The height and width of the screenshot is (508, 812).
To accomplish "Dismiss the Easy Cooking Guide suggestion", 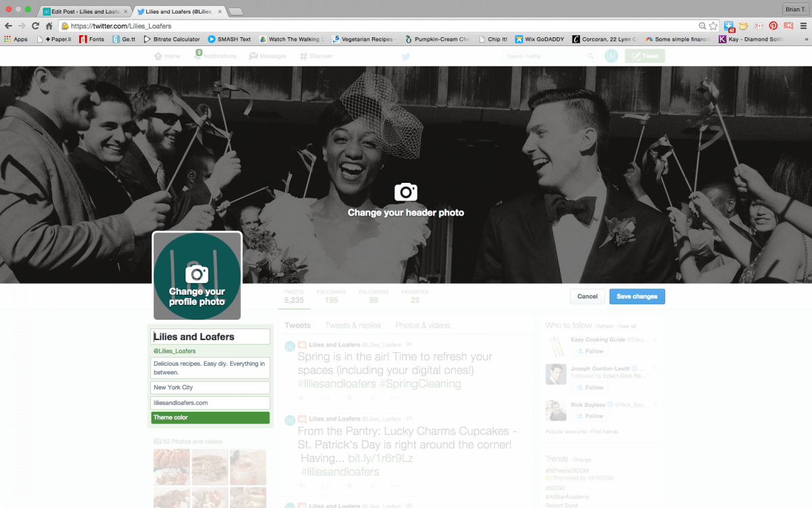I will pos(655,339).
